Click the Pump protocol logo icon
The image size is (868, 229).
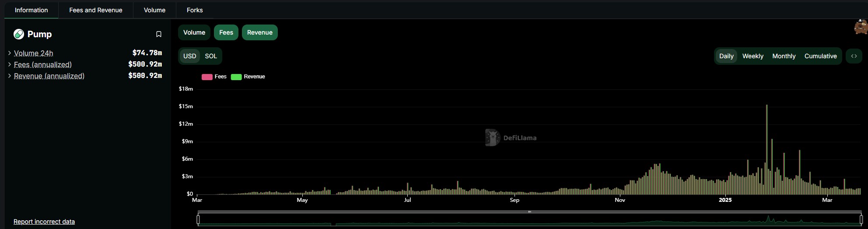[x=19, y=34]
